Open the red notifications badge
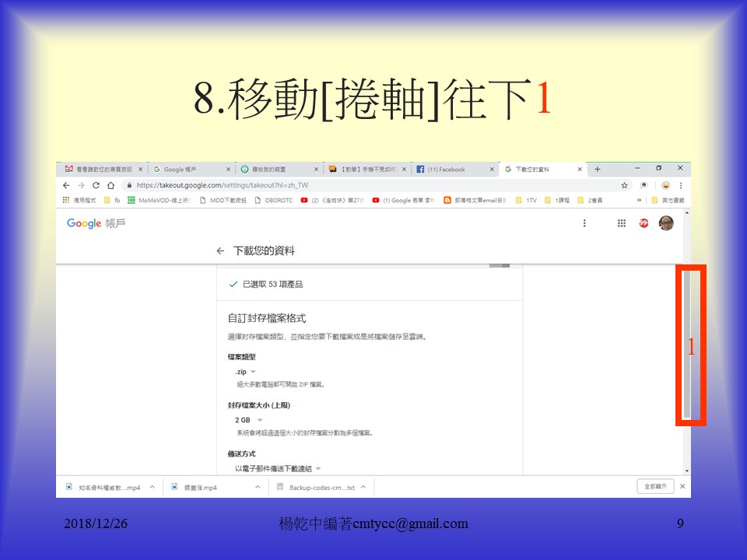Image resolution: width=747 pixels, height=560 pixels. 644,223
